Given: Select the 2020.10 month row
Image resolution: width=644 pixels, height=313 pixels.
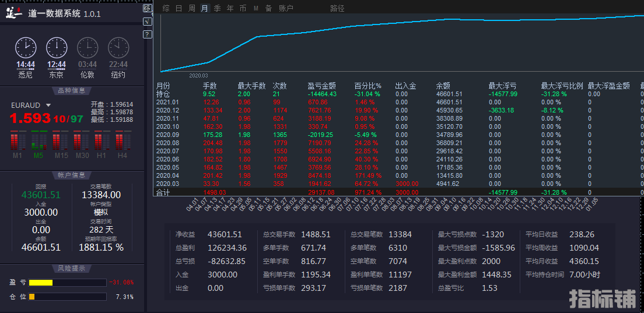Looking at the screenshot, I should coord(399,126).
